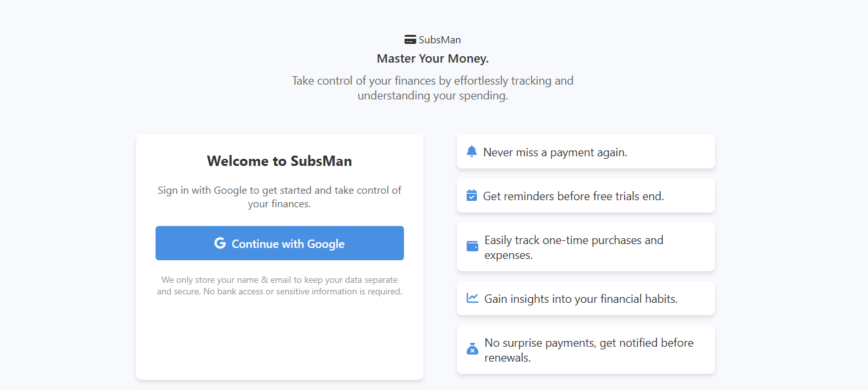Click the No surprise payments feature text
Viewport: 868px width, 390px height.
click(589, 350)
